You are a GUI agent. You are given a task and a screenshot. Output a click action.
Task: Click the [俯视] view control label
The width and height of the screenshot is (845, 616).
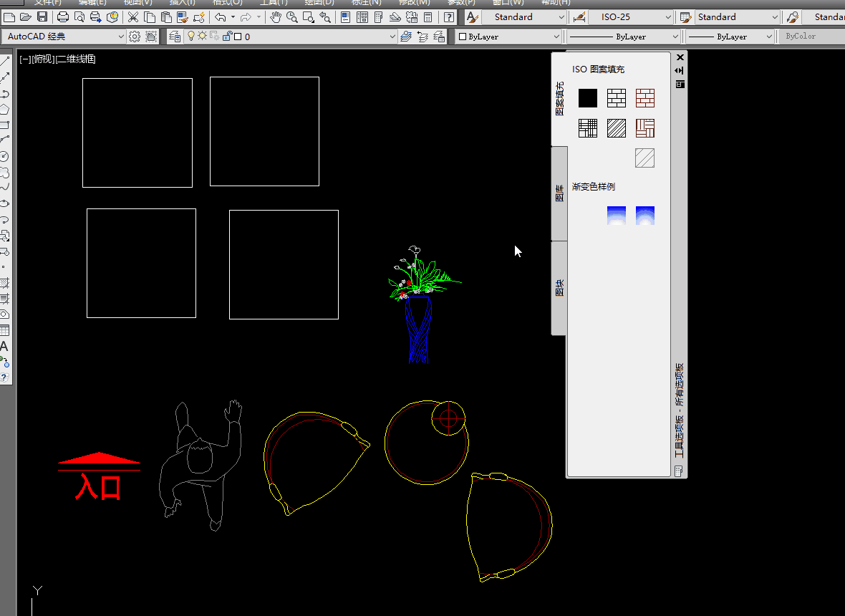(43, 59)
